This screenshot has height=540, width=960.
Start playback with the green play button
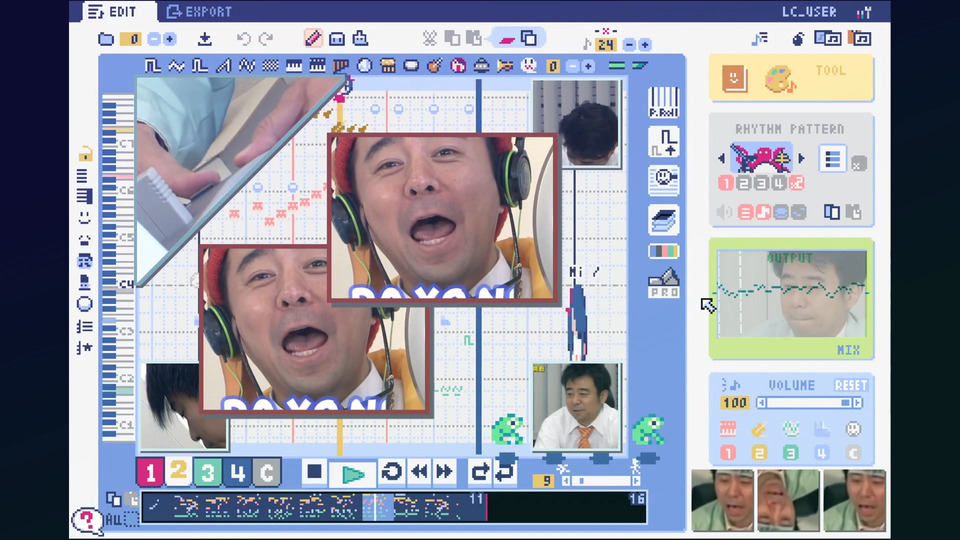click(x=352, y=474)
